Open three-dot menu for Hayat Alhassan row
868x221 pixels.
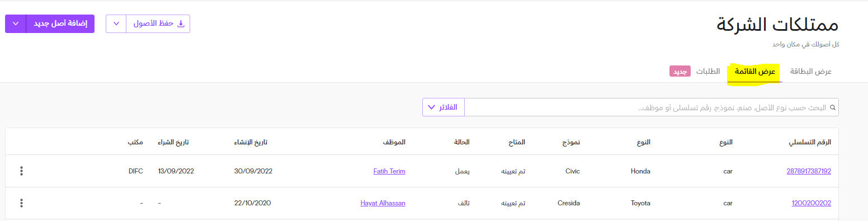pyautogui.click(x=21, y=203)
